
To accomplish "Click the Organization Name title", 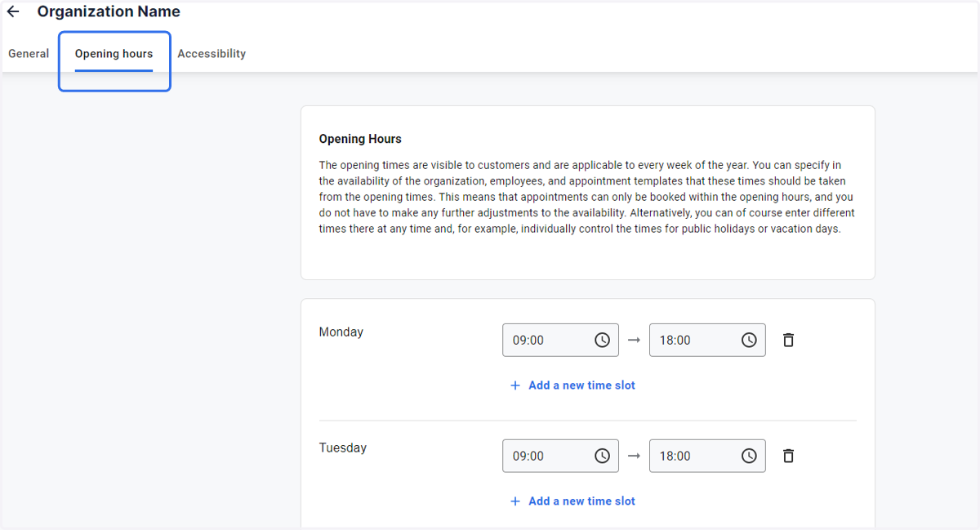I will (x=109, y=12).
